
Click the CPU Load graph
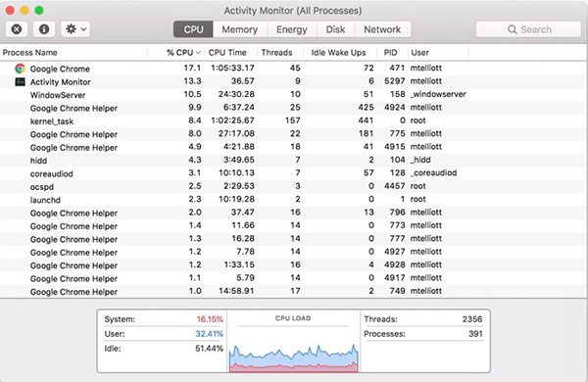293,358
